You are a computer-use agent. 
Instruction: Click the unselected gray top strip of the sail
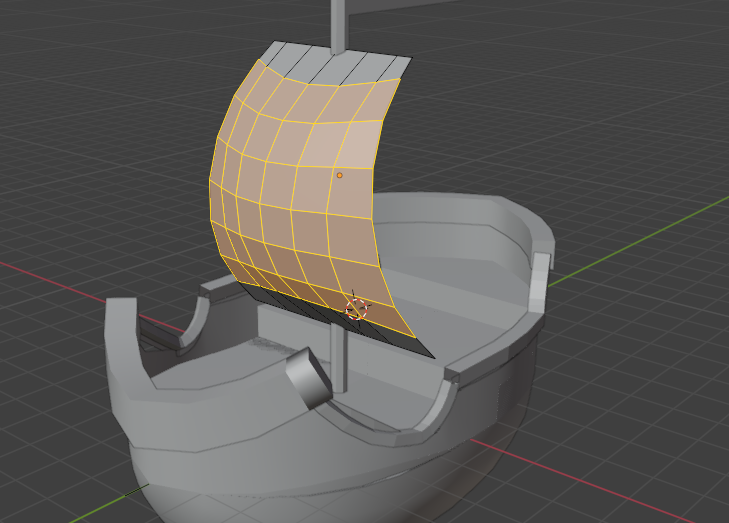336,64
